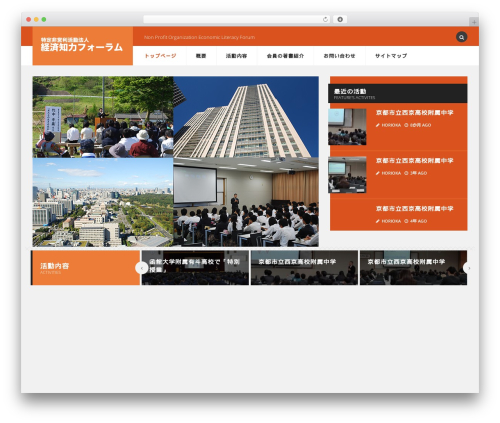
Task: Click the yellow minimize window button
Action: point(36,19)
